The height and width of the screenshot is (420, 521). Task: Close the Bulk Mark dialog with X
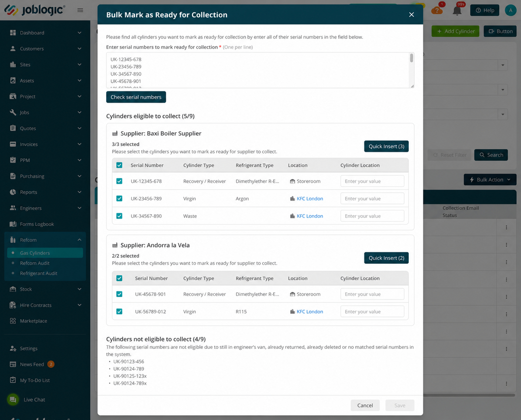[x=411, y=14]
